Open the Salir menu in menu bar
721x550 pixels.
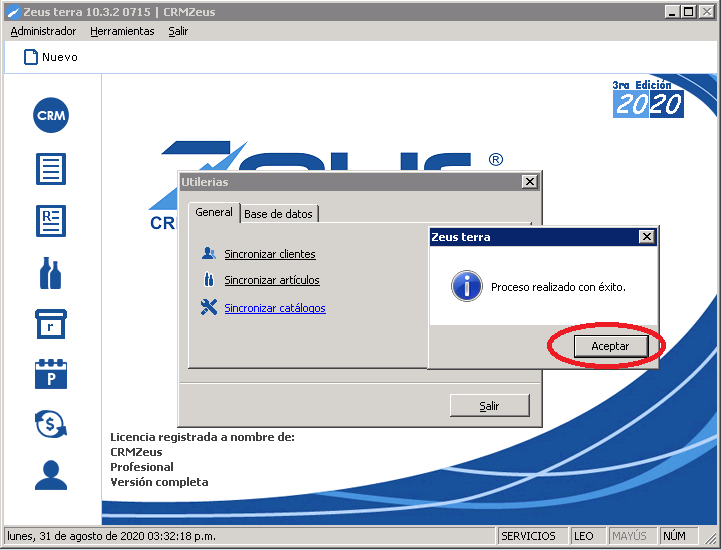click(178, 31)
